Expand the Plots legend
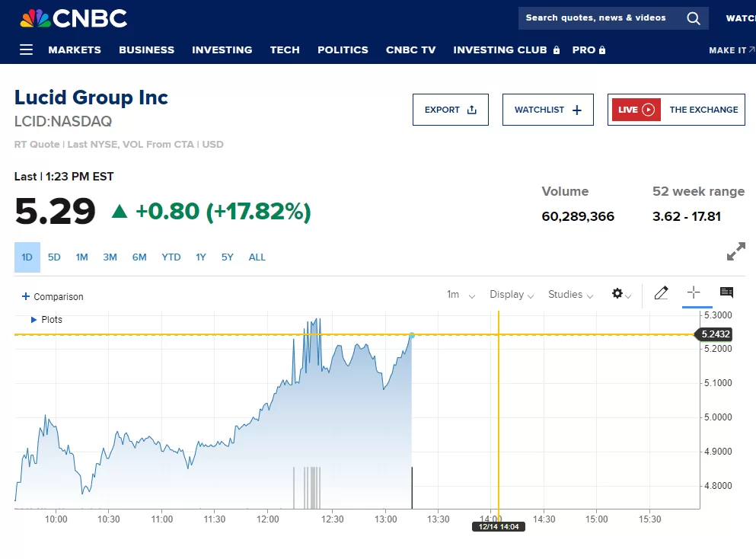Viewport: 756px width, 559px height. click(46, 319)
